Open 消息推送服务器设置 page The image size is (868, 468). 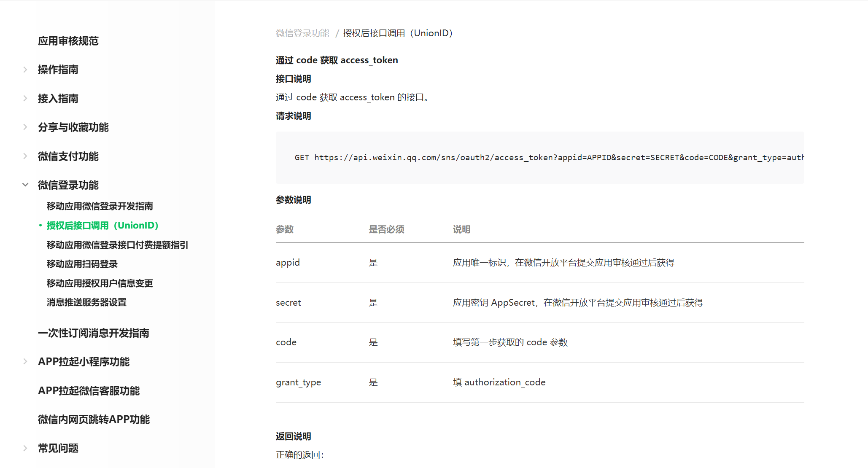pyautogui.click(x=86, y=302)
